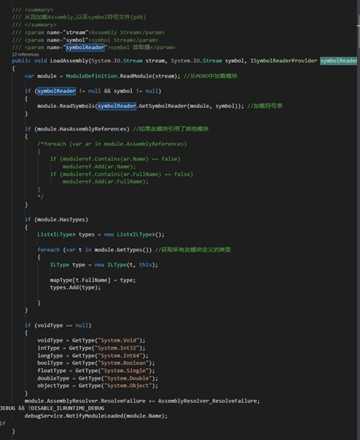Click module.HasAssemblyReferences condition

point(82,129)
